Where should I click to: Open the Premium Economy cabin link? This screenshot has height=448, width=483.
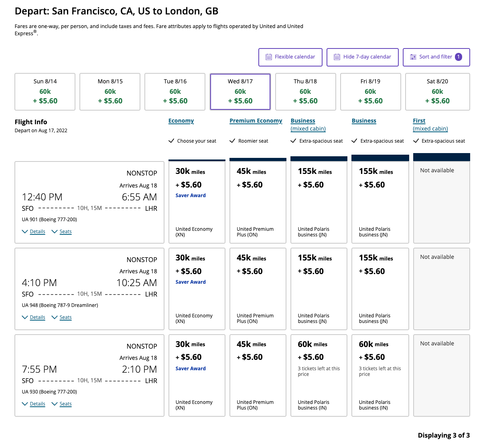coord(256,121)
